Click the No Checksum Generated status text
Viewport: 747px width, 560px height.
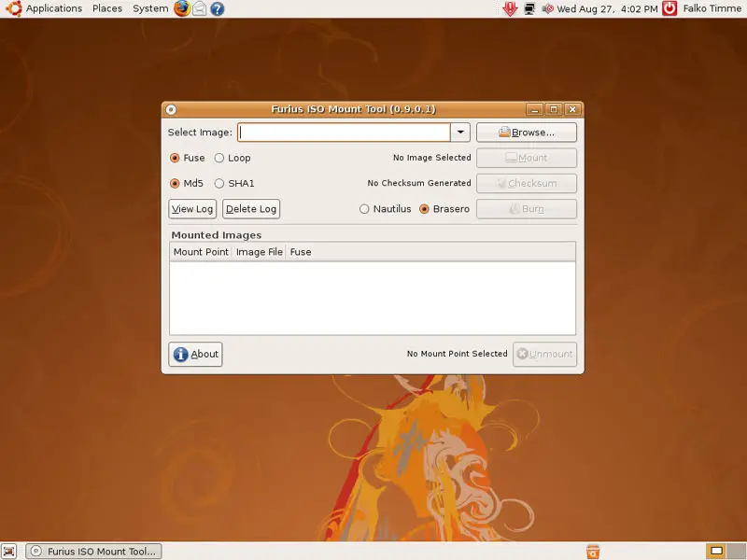tap(419, 183)
